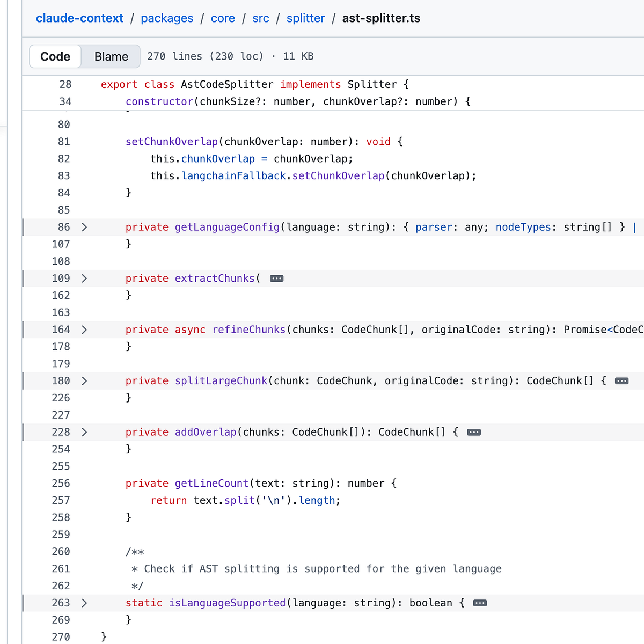The image size is (644, 644).
Task: Click the ast-splitter.ts file name
Action: (381, 18)
